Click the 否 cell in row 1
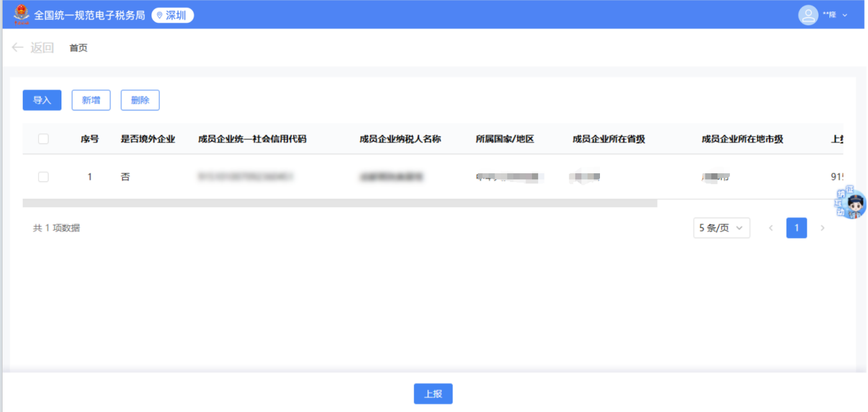 point(125,177)
